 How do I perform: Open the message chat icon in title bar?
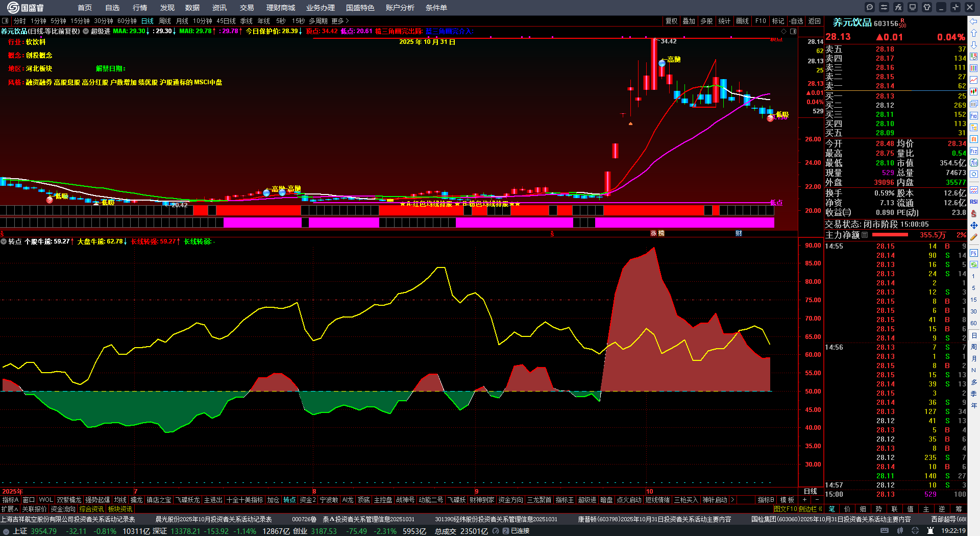[870, 7]
